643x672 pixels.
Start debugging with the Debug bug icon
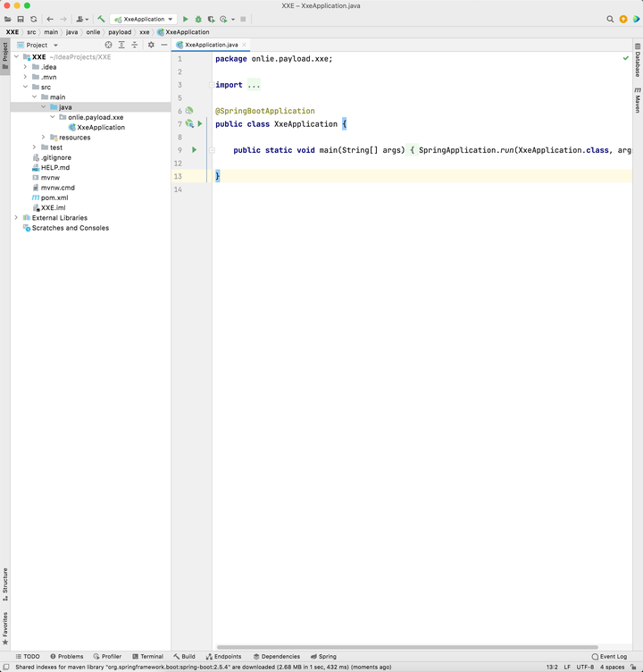coord(198,19)
